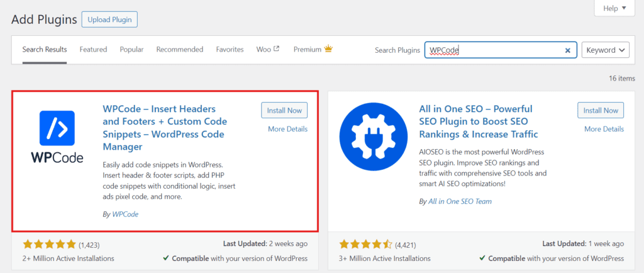Click the All in One SEO gear icon

[x=374, y=136]
